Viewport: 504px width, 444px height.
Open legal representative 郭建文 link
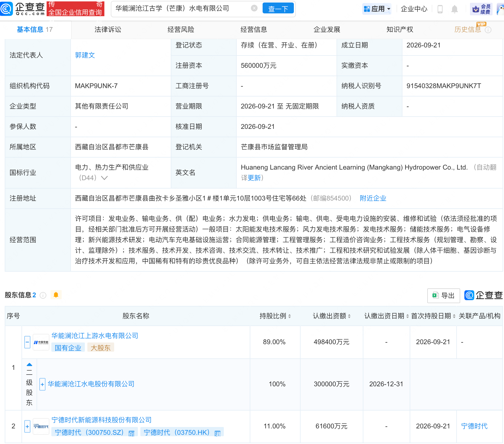85,55
